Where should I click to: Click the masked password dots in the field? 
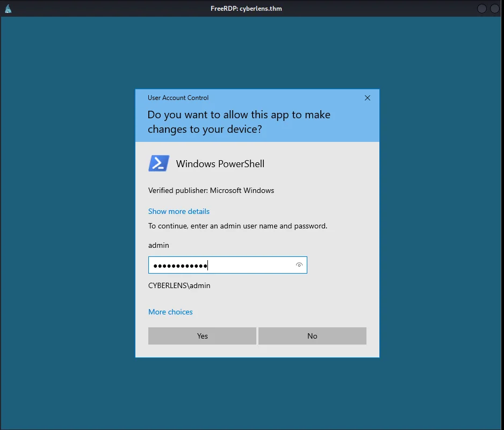[x=180, y=264]
